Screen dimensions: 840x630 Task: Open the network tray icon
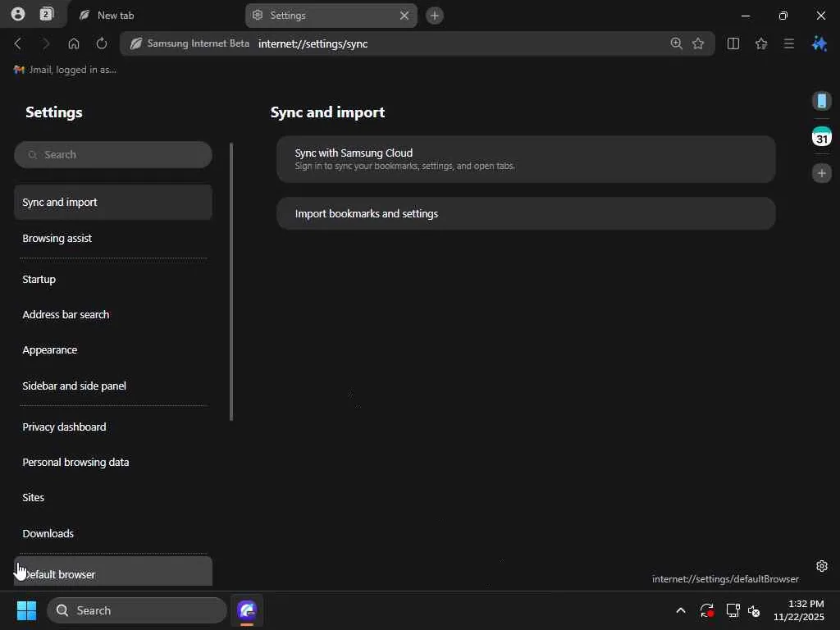[733, 610]
